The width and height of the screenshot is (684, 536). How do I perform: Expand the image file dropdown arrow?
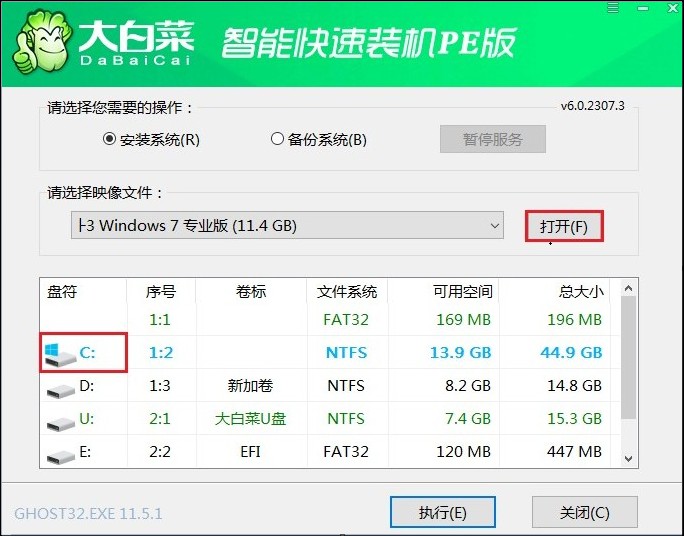tap(495, 226)
